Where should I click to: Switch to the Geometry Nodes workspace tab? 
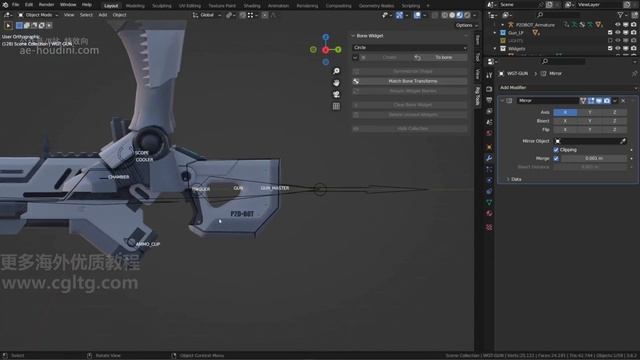[376, 6]
